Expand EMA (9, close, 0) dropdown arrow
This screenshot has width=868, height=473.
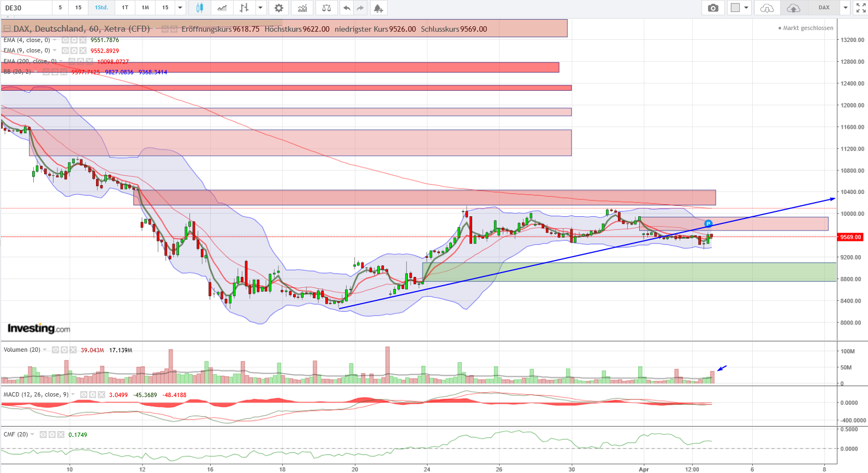click(x=55, y=50)
